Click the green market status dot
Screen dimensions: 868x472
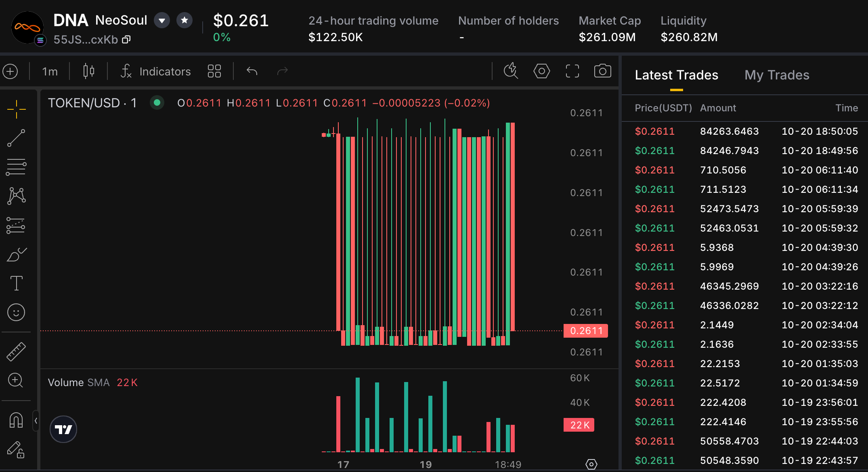tap(157, 103)
